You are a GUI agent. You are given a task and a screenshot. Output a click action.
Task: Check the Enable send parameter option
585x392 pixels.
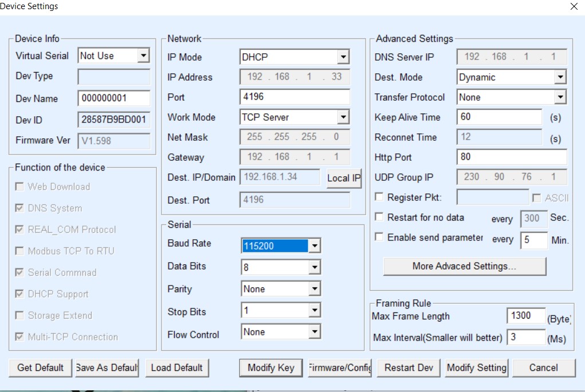click(379, 237)
